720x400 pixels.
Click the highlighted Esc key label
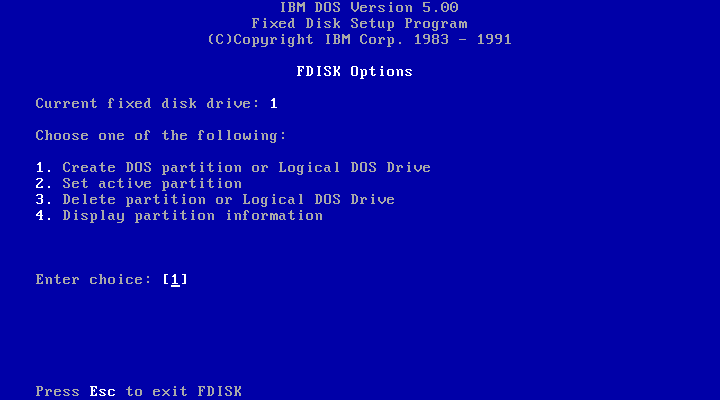click(x=102, y=392)
